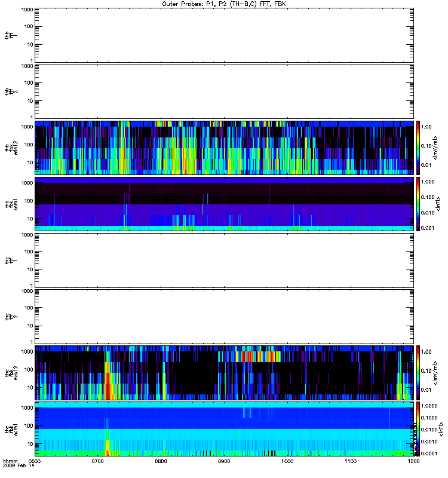Viewport: 448px width, 478px height.
Task: Click the empty thb fff 2 plot panel
Action: (x=225, y=91)
